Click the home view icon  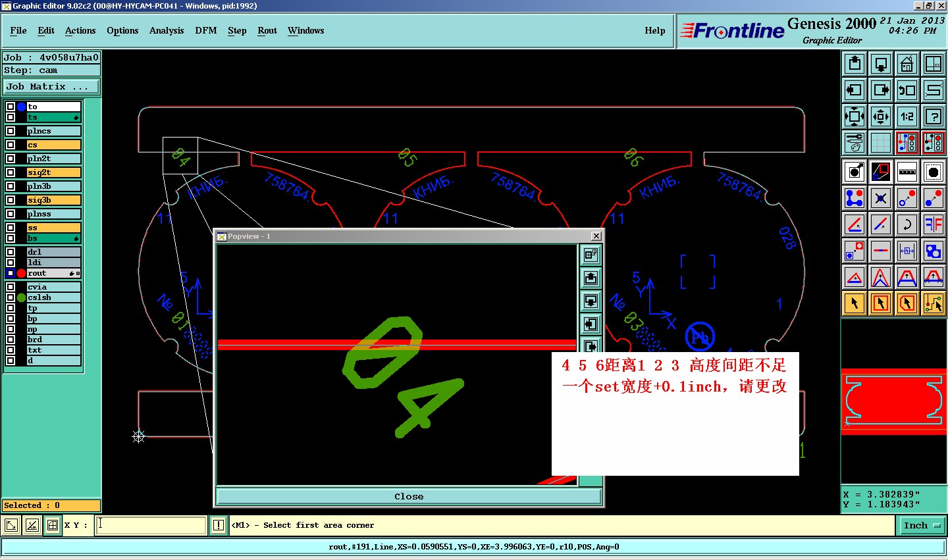(x=907, y=64)
